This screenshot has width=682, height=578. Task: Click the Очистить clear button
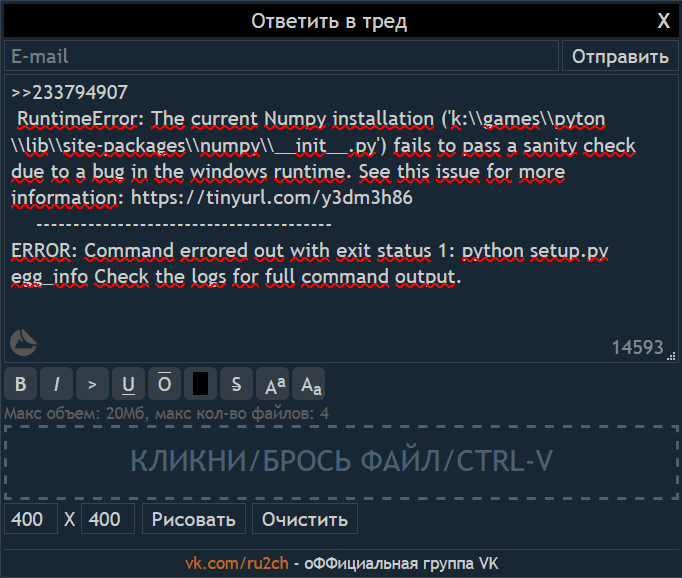pyautogui.click(x=305, y=519)
